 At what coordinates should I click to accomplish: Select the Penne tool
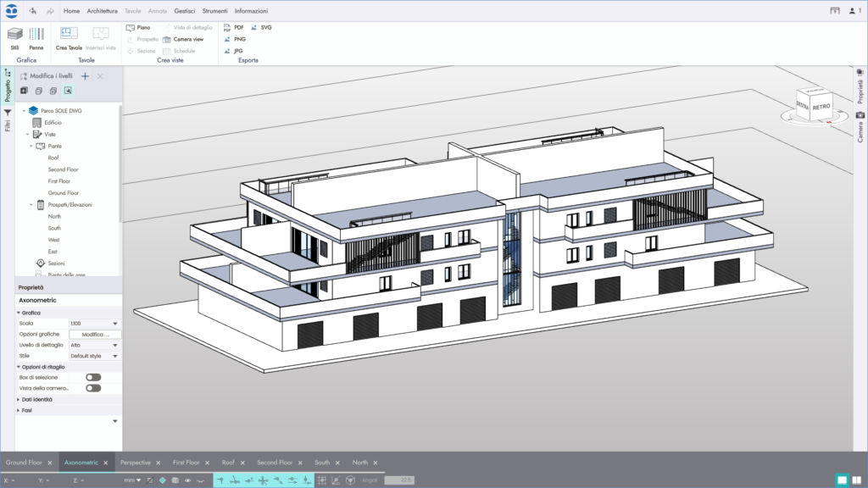click(x=36, y=37)
